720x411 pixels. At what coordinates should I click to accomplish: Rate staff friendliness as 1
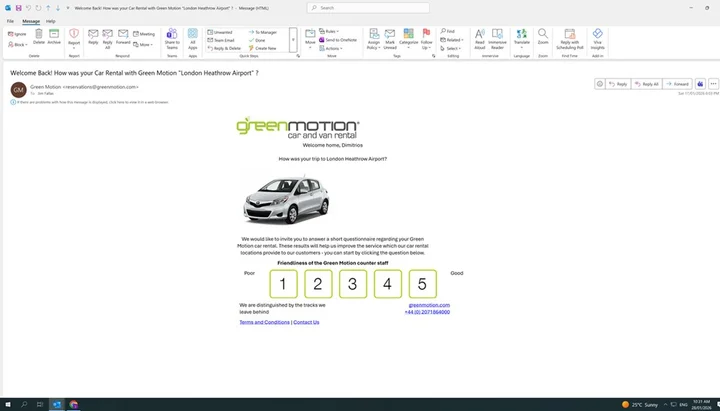click(283, 284)
